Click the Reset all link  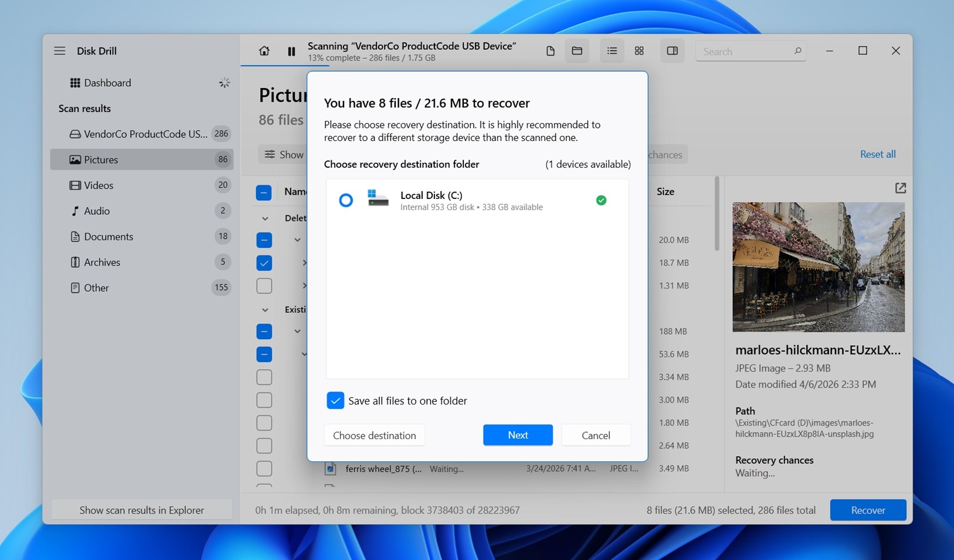878,154
